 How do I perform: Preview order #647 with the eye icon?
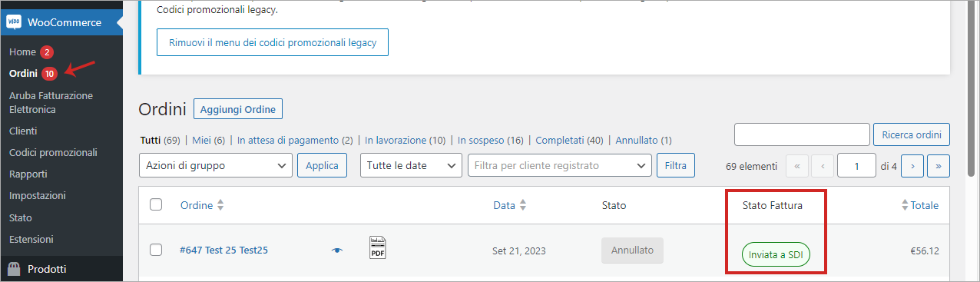point(336,250)
